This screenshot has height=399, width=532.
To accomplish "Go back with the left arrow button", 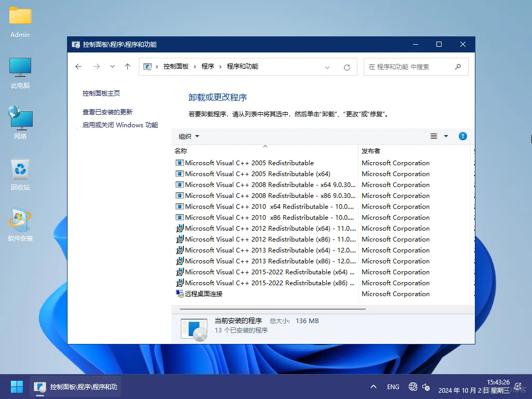I will 78,66.
